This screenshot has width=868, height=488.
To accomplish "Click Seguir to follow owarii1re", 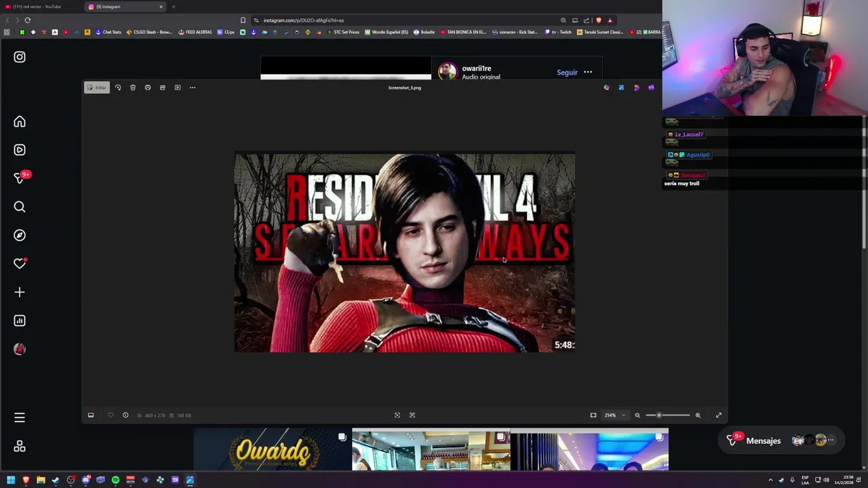I will click(x=567, y=73).
